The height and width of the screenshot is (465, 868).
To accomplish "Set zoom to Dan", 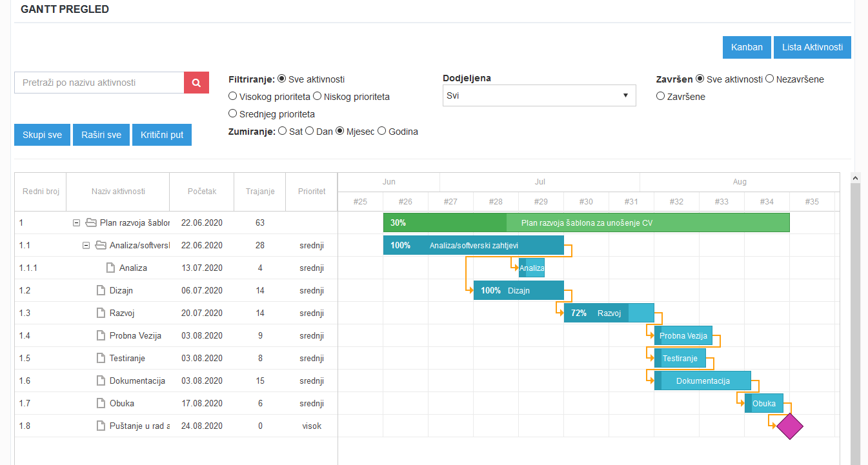I will coord(309,131).
